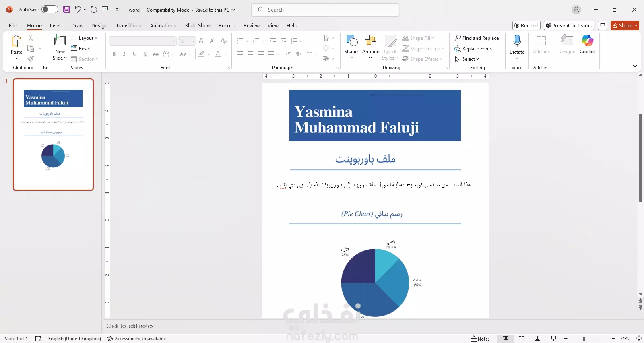Toggle the AutoSave switch
644x343 pixels.
click(x=50, y=10)
